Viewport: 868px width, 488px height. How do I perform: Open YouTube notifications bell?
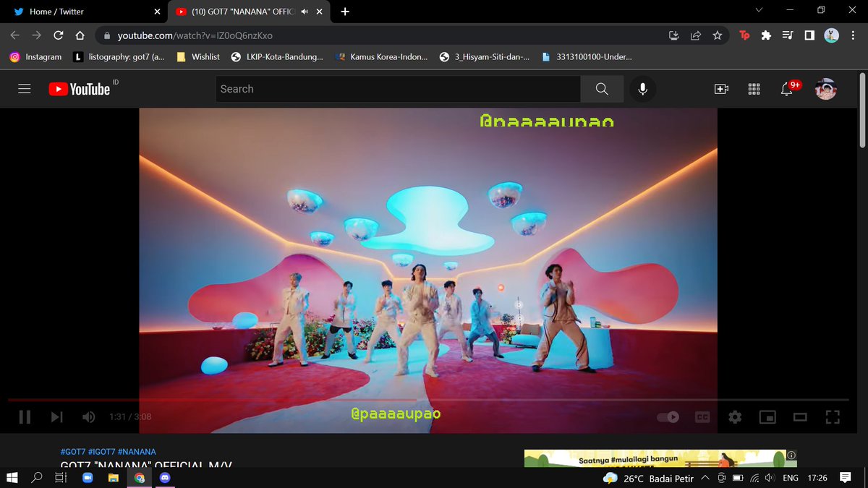click(x=787, y=89)
